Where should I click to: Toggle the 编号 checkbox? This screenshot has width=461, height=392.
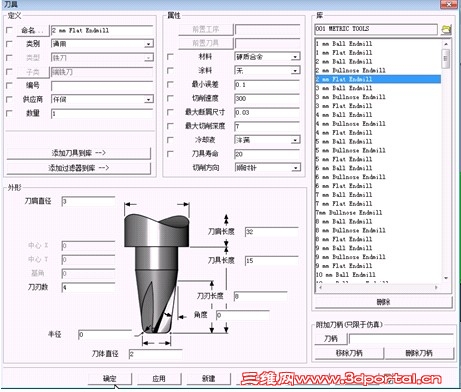click(9, 85)
